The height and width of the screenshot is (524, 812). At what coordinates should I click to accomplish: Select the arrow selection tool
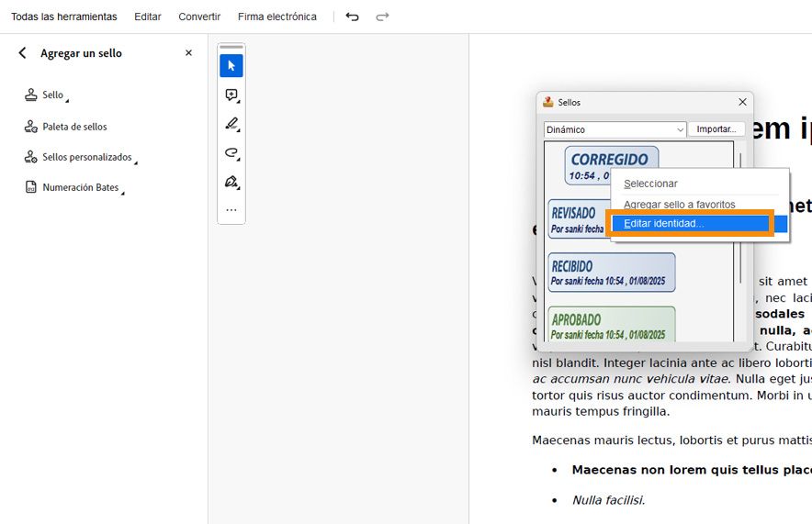231,66
